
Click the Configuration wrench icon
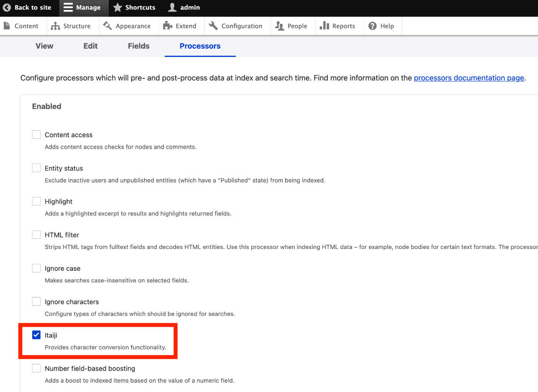[213, 26]
